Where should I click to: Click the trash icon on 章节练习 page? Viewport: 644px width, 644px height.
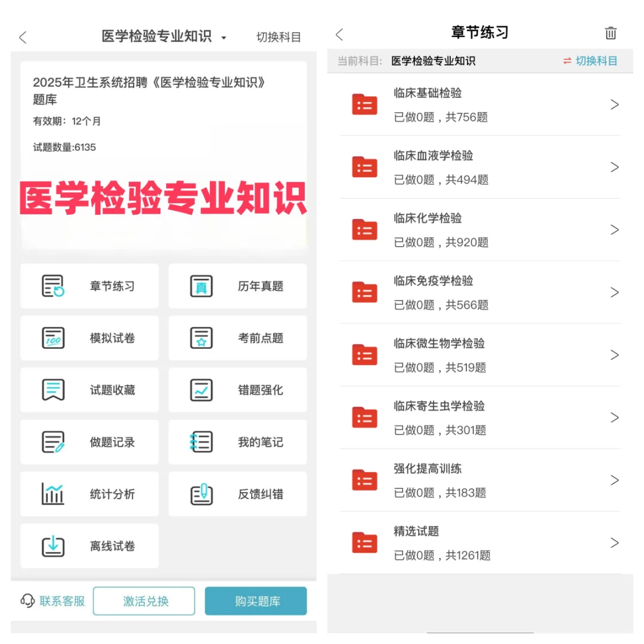point(611,33)
